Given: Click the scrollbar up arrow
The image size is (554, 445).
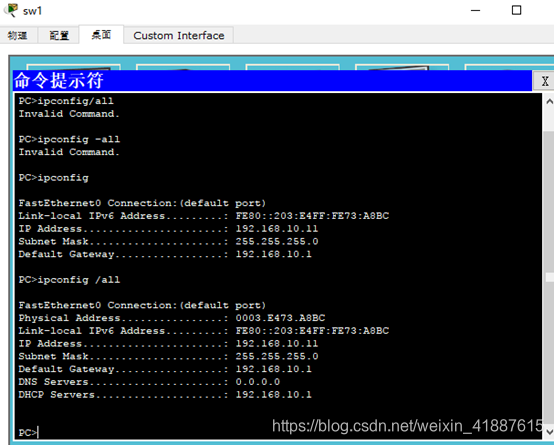Looking at the screenshot, I should point(549,102).
